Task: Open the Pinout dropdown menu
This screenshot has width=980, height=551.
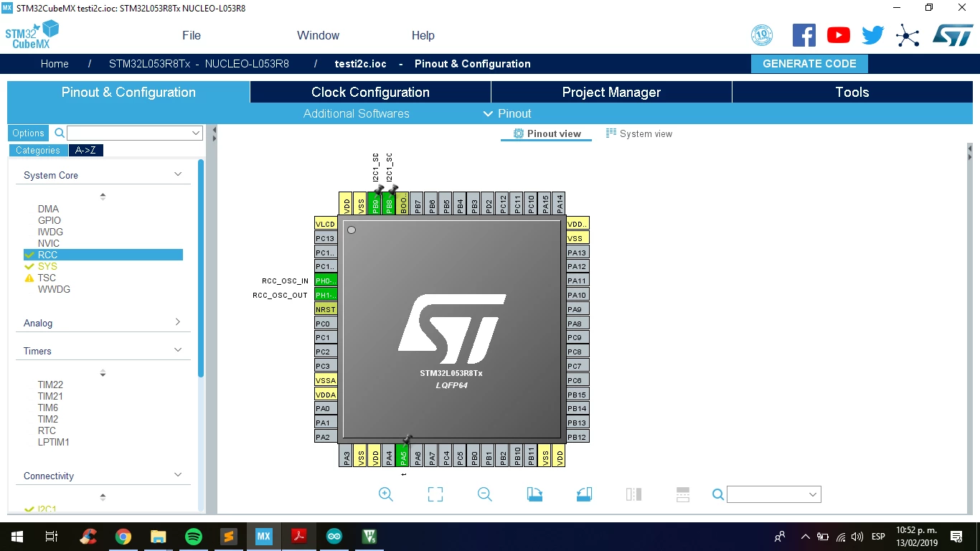Action: (x=508, y=113)
